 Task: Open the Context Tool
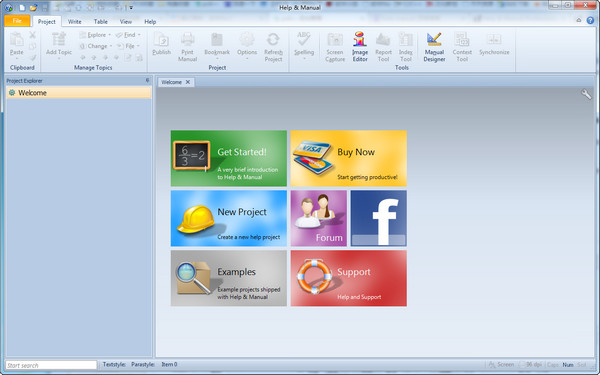pos(462,46)
